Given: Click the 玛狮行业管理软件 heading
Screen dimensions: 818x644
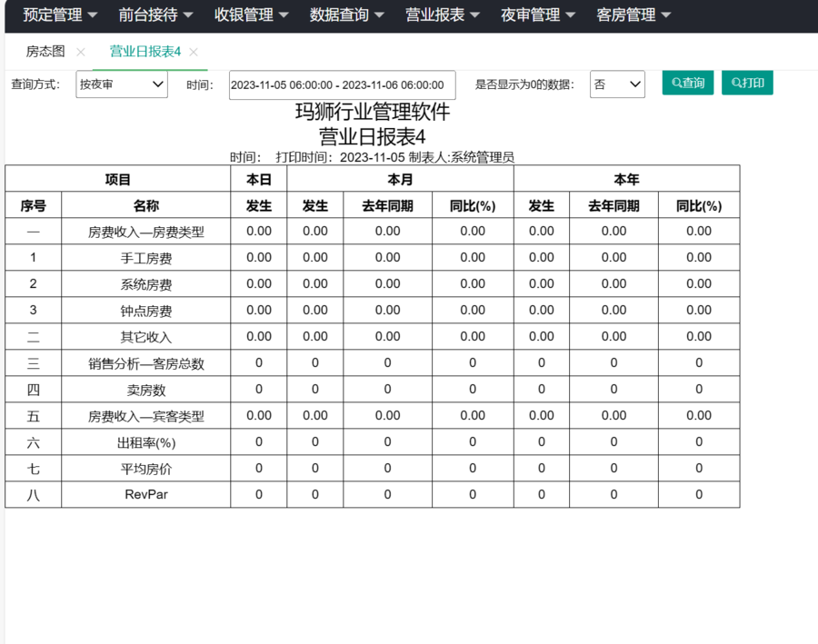Looking at the screenshot, I should coord(373,112).
